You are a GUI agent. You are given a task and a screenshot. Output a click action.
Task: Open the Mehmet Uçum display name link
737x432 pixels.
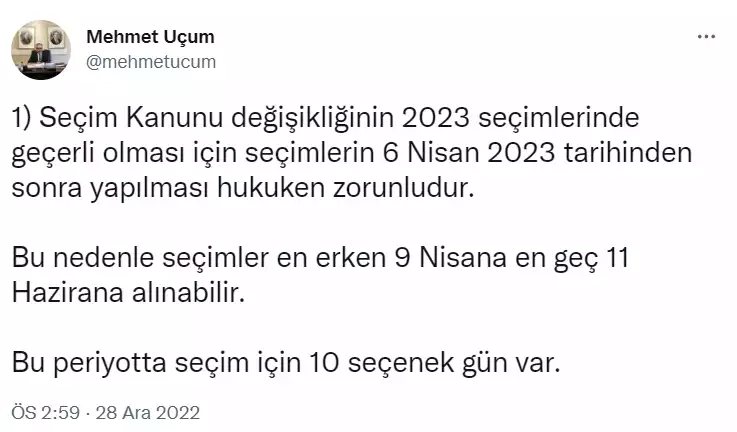tap(150, 37)
